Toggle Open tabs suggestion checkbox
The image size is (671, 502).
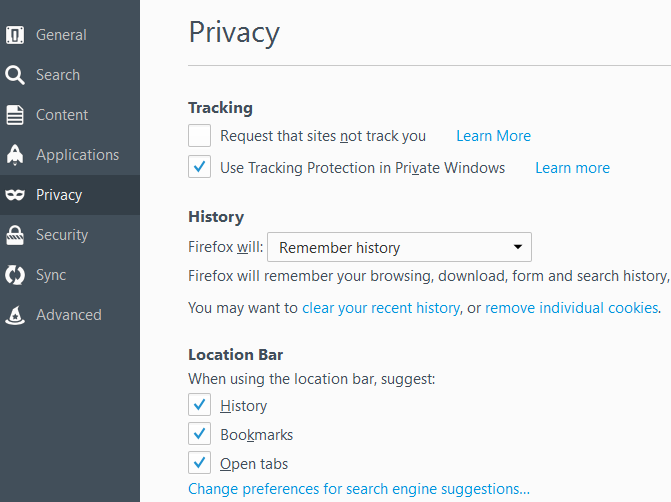pos(199,463)
